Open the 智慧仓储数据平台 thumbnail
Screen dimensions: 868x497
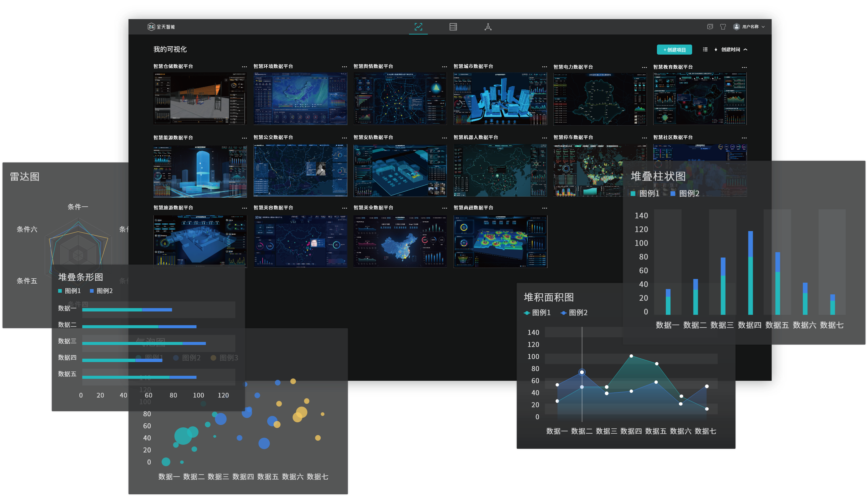pos(200,98)
